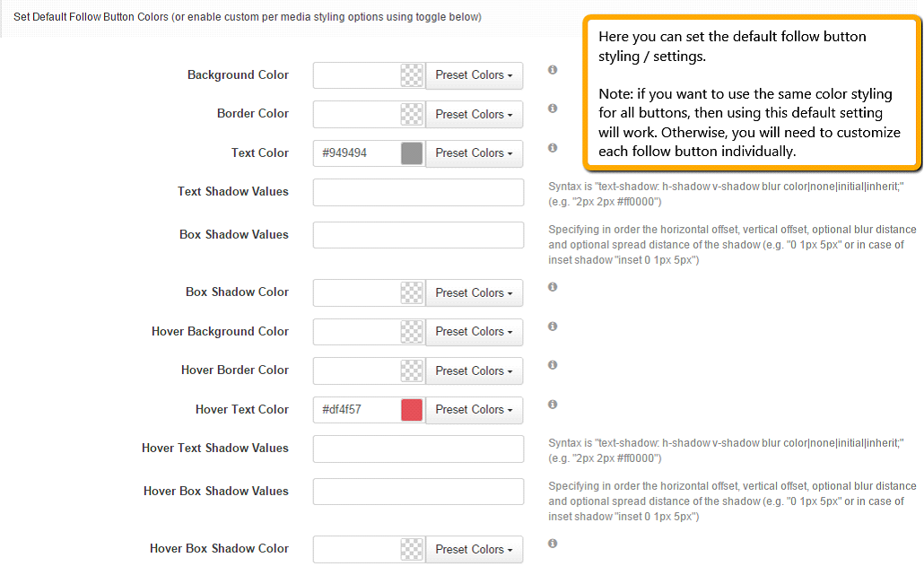The image size is (924, 575).
Task: Expand Preset Colors for Hover Text Color
Action: pos(475,409)
